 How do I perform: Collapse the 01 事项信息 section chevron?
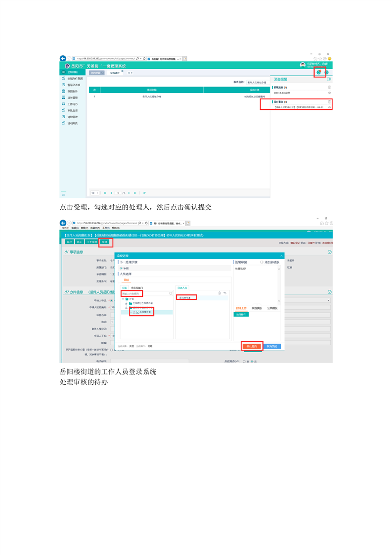(329, 252)
